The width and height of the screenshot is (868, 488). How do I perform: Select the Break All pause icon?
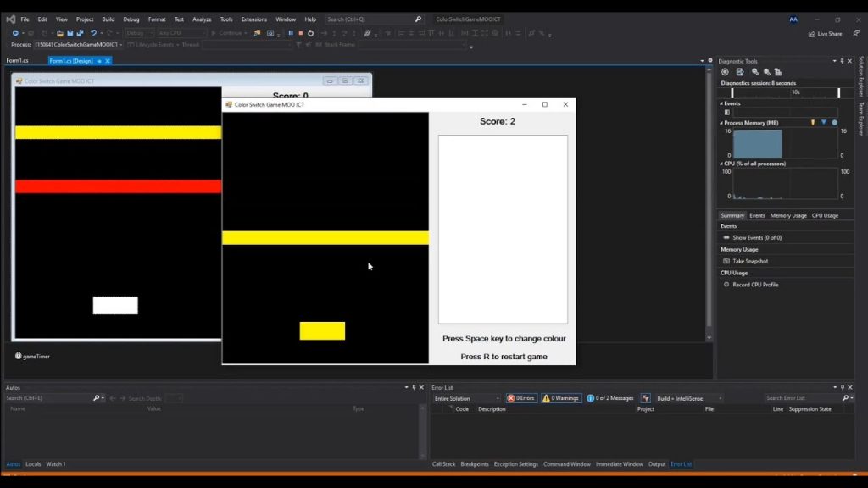[x=290, y=34]
